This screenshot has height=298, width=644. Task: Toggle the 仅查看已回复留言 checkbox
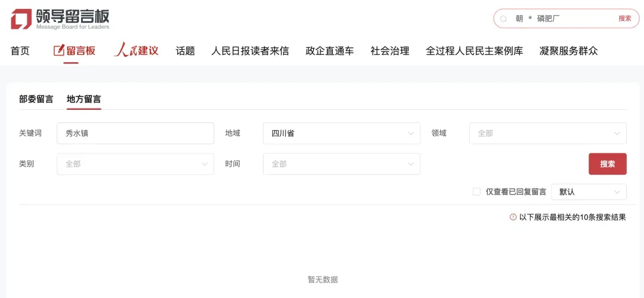point(476,192)
